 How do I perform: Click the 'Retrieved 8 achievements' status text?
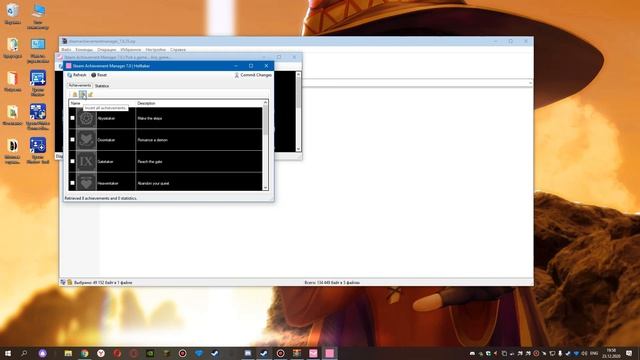[x=100, y=198]
